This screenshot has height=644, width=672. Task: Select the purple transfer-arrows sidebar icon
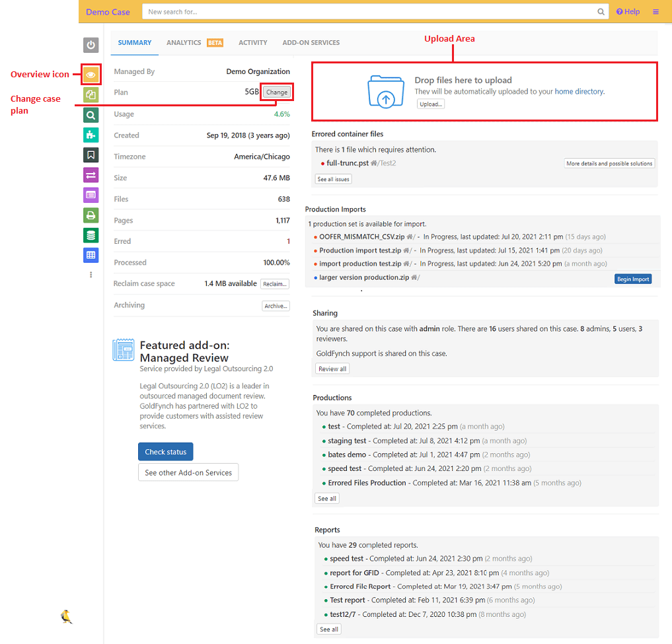point(91,174)
